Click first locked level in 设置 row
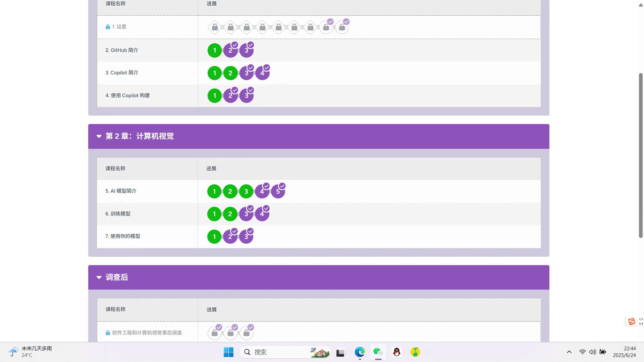 click(215, 27)
